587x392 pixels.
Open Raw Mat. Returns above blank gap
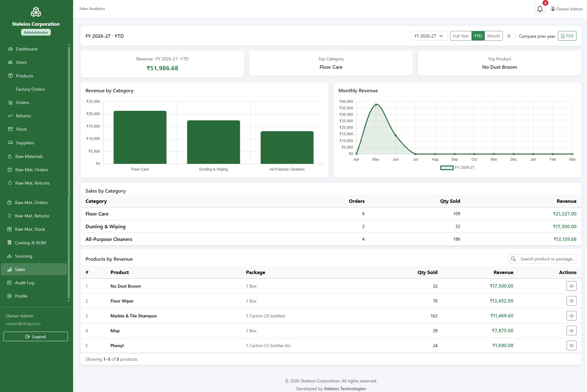tap(32, 183)
